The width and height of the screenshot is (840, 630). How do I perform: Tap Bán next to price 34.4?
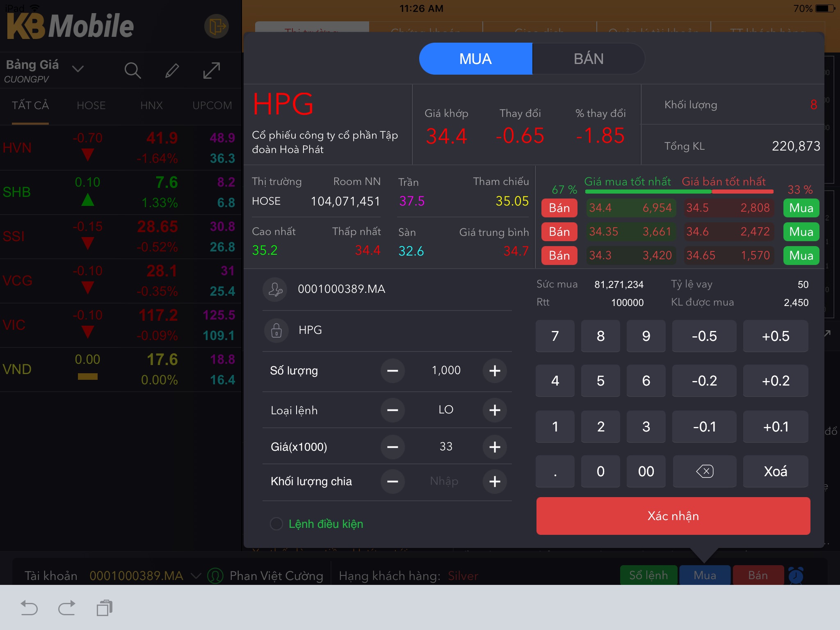pos(559,208)
